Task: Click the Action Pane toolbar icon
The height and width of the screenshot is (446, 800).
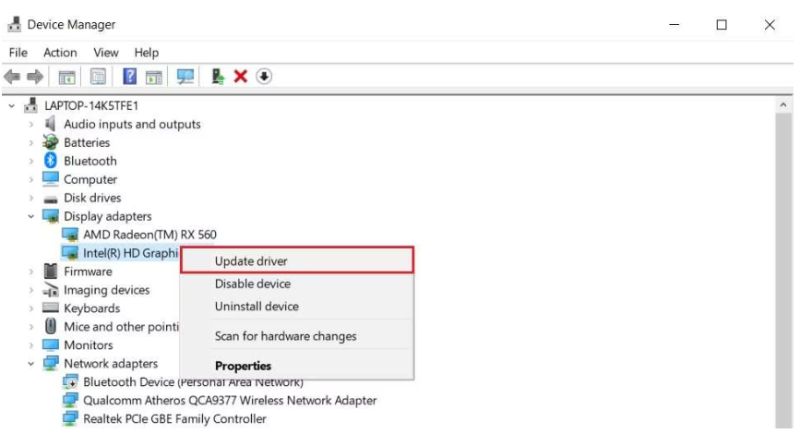Action: tap(154, 77)
